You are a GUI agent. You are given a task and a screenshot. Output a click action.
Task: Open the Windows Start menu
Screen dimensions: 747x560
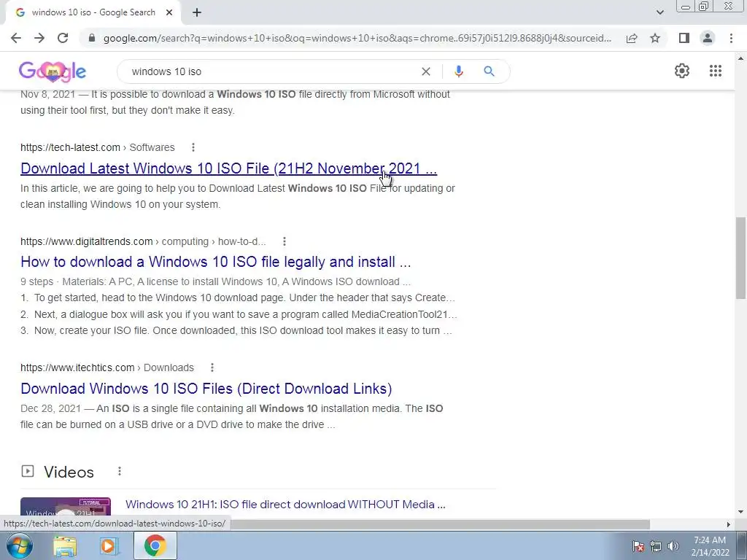click(19, 545)
